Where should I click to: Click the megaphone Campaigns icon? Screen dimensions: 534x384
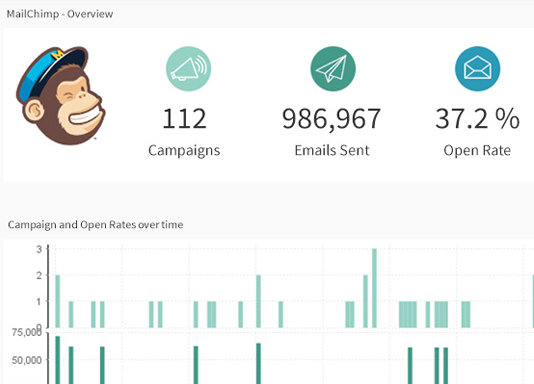point(188,69)
